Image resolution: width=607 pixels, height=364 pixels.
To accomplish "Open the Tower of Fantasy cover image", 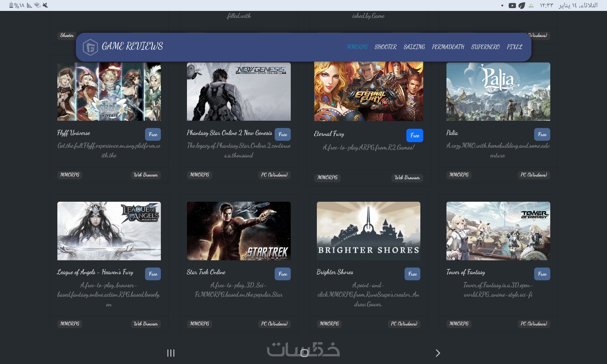I will point(498,231).
